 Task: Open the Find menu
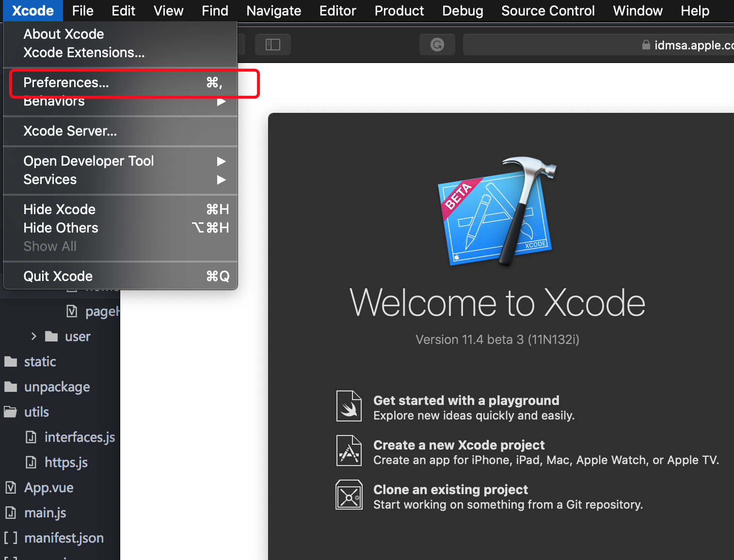[215, 11]
